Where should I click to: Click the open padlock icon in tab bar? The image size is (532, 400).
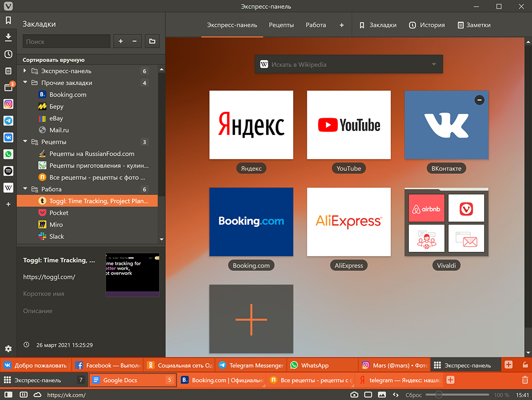[525, 365]
